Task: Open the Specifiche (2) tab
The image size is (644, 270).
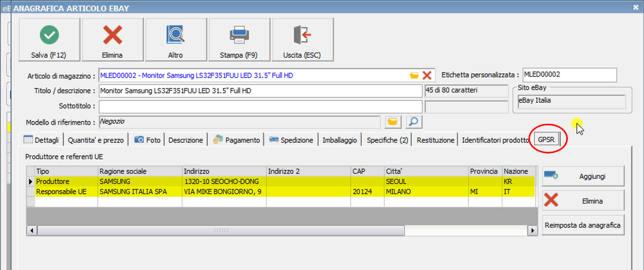Action: tap(387, 140)
